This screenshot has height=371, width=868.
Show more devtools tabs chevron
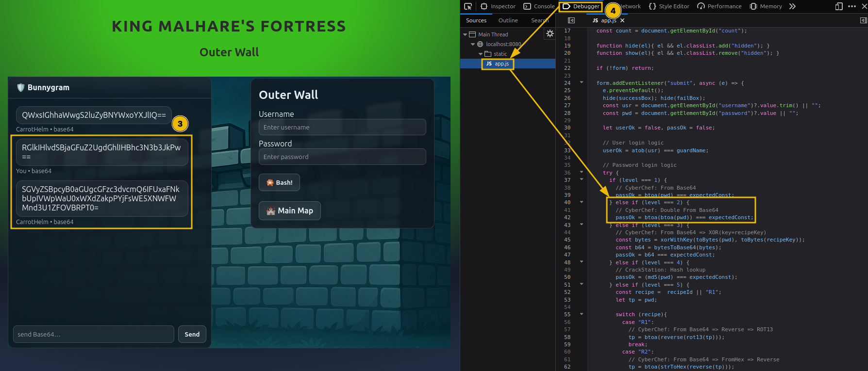[x=792, y=6]
